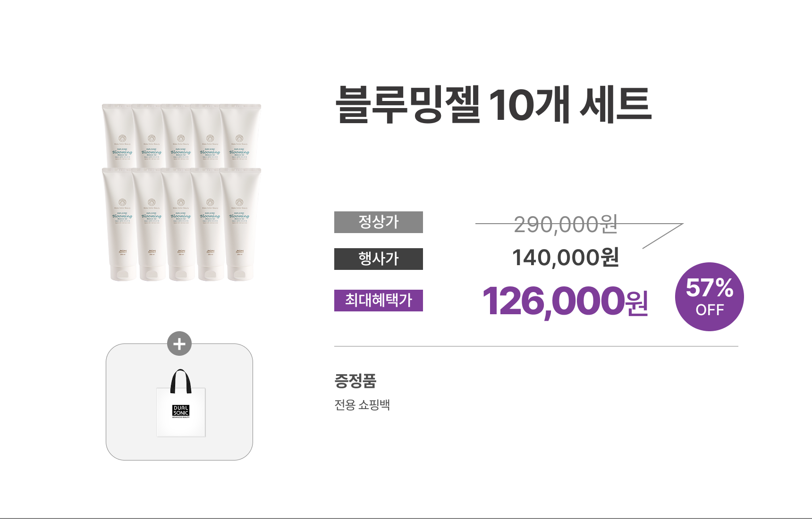Click the struck-through 290,000원 price
The width and height of the screenshot is (812, 519).
point(565,225)
